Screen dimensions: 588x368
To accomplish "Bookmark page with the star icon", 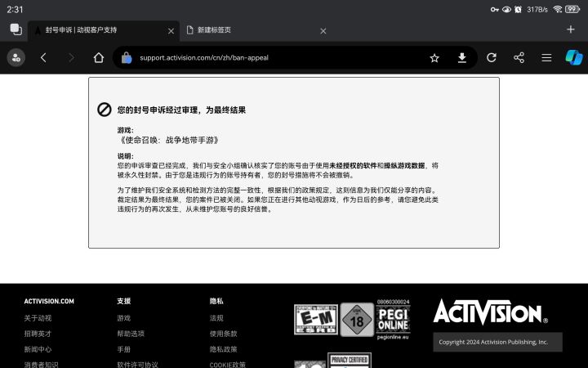I will tap(434, 58).
